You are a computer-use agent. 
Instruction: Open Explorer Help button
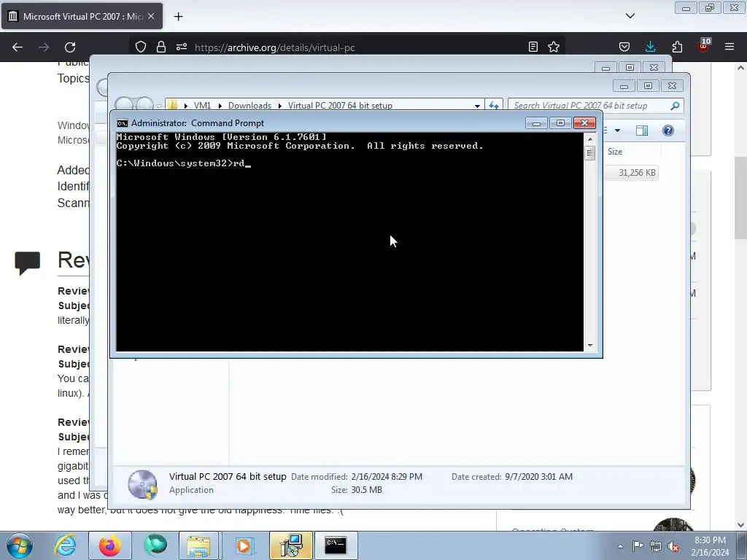[x=668, y=131]
